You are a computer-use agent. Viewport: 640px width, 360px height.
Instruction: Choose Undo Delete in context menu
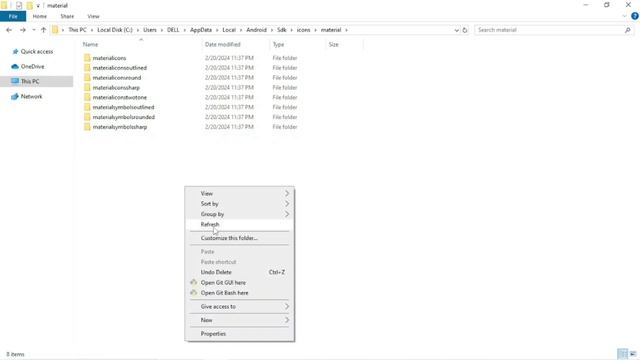point(239,272)
